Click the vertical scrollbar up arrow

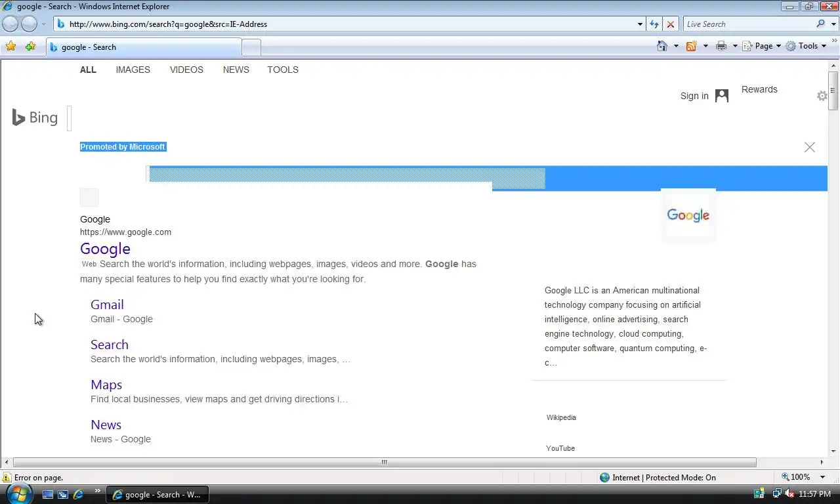pyautogui.click(x=833, y=65)
